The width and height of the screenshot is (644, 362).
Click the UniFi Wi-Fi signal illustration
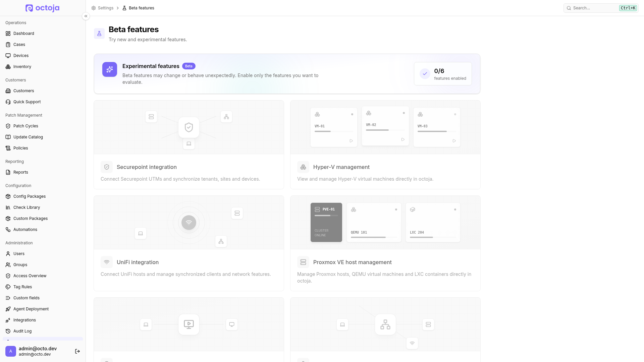(189, 223)
